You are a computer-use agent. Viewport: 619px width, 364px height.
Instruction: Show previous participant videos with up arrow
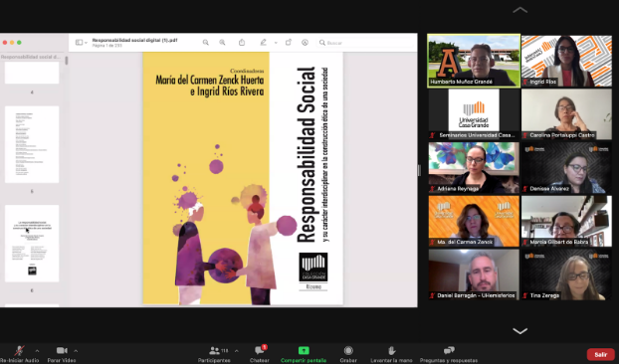click(519, 10)
